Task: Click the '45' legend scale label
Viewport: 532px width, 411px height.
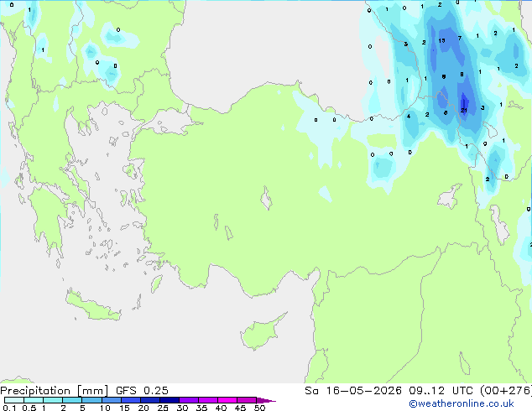Action: point(240,408)
